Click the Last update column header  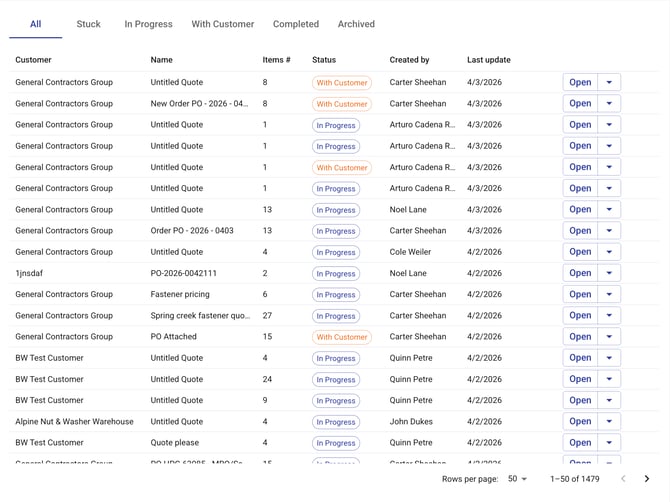pyautogui.click(x=489, y=60)
